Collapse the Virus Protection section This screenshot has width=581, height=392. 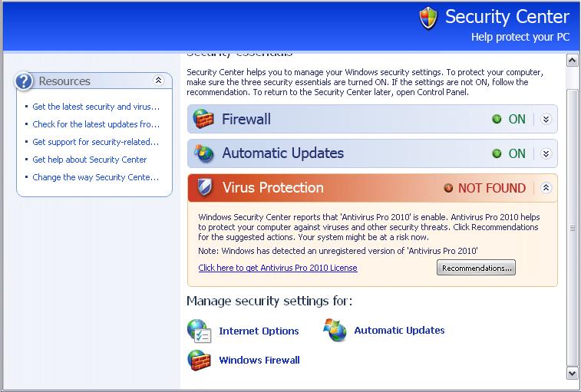pyautogui.click(x=546, y=188)
